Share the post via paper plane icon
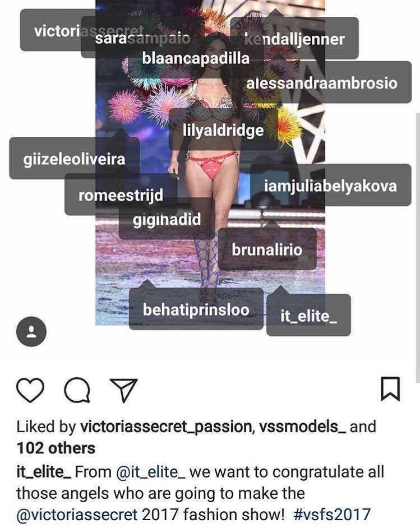Viewport: 420px width, 528px height. (x=123, y=390)
